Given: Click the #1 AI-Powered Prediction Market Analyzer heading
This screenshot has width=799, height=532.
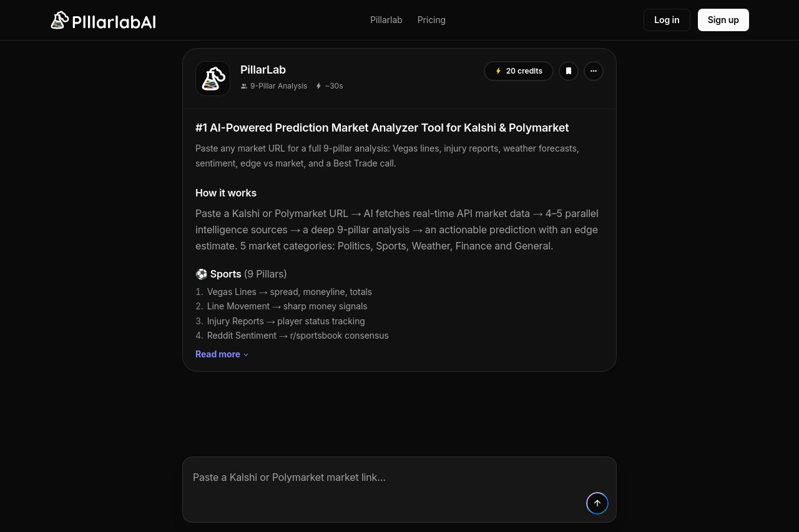Looking at the screenshot, I should pos(382,128).
